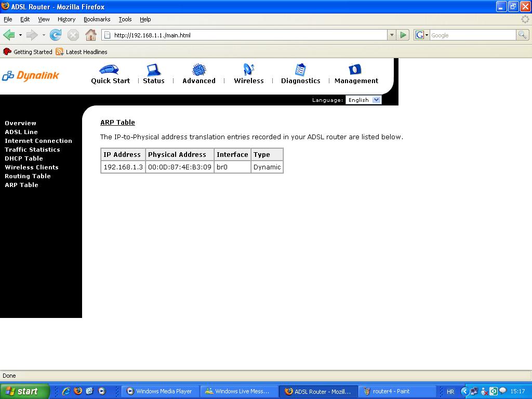Open the address bar history dropdown

(392, 35)
